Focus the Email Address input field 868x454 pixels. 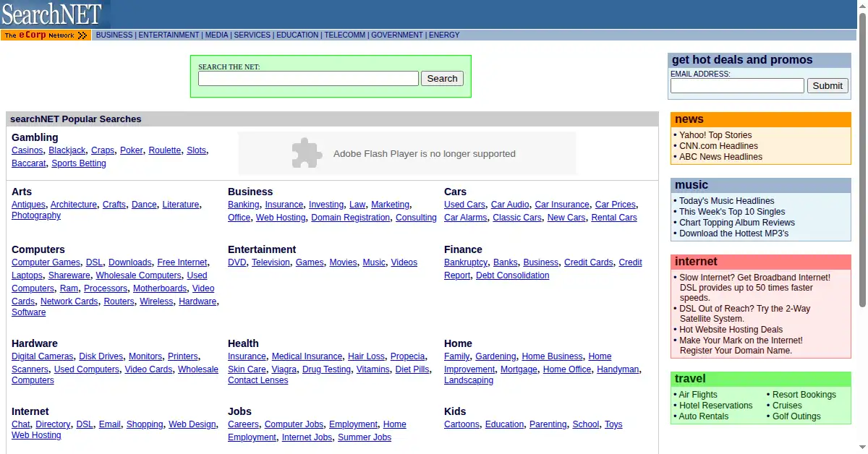[737, 85]
